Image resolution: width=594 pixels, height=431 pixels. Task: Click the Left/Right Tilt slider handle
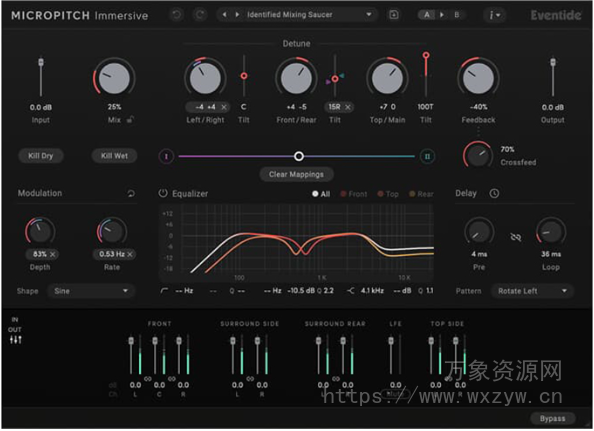[244, 76]
